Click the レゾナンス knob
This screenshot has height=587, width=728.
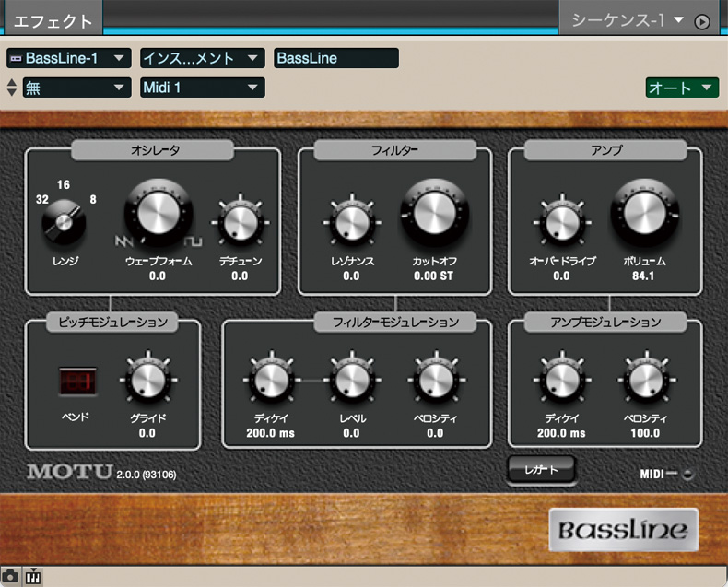(352, 222)
